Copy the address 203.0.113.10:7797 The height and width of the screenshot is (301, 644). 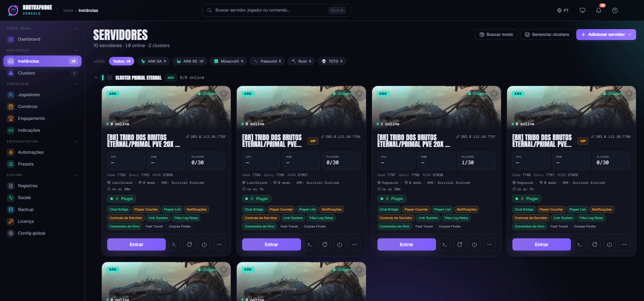click(x=476, y=137)
